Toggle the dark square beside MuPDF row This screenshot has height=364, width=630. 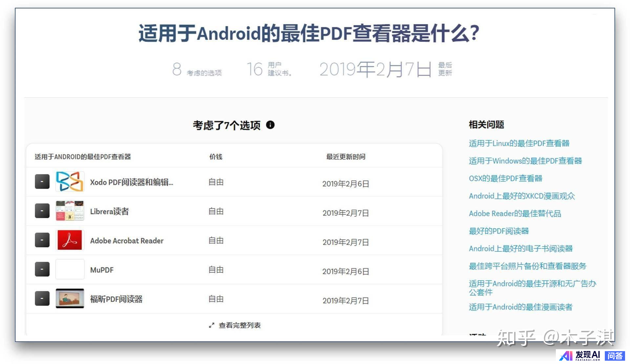pyautogui.click(x=42, y=269)
